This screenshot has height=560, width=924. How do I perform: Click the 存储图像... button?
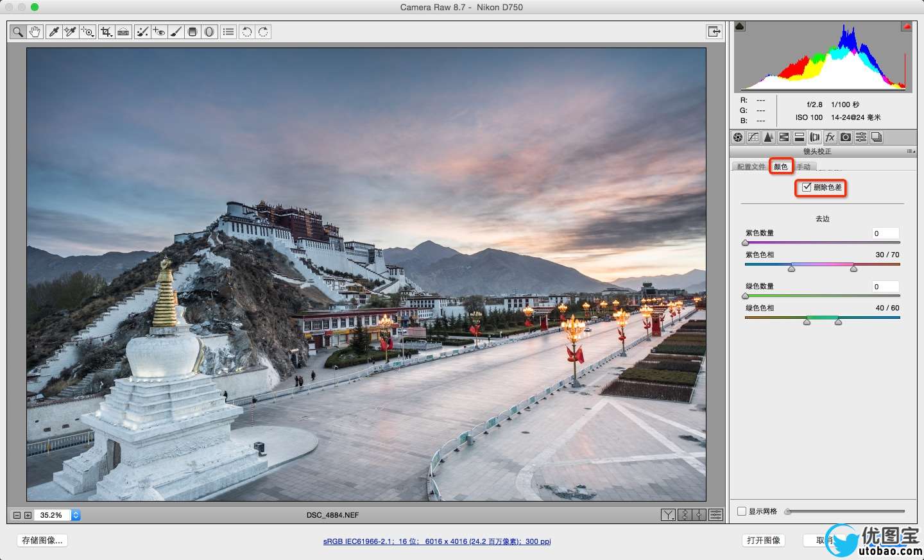(x=42, y=540)
